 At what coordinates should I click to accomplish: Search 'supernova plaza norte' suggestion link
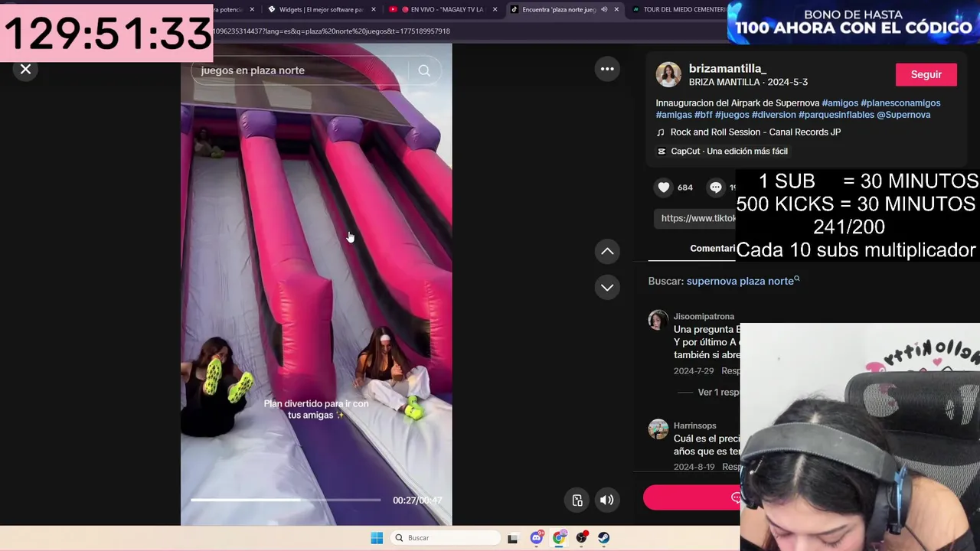tap(743, 281)
